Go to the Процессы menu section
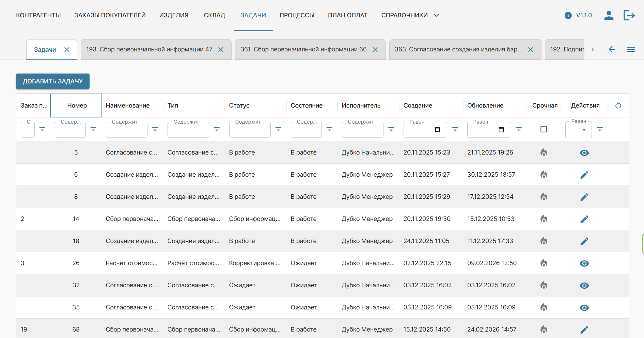644x338 pixels. tap(297, 15)
